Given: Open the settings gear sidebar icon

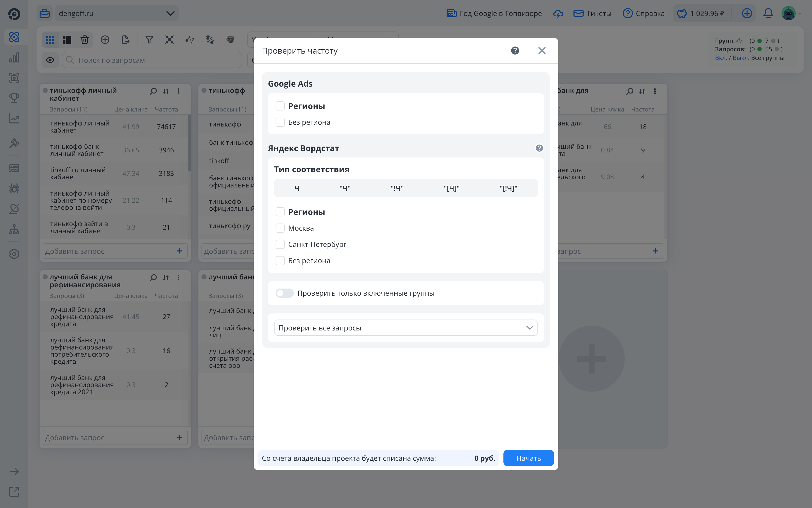Looking at the screenshot, I should click(14, 254).
